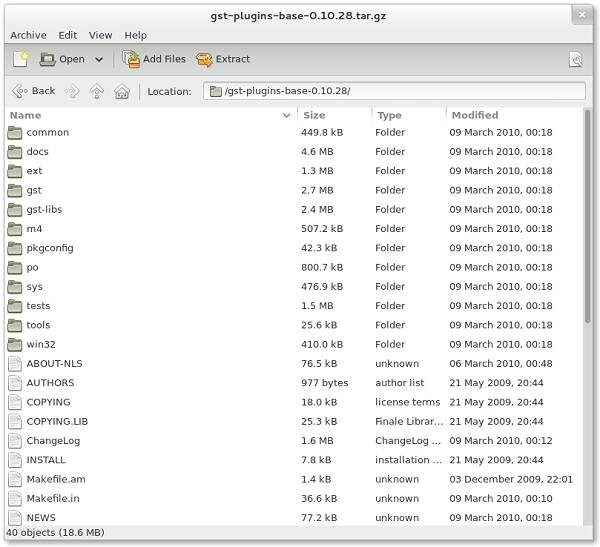Open the Archive menu

[28, 35]
